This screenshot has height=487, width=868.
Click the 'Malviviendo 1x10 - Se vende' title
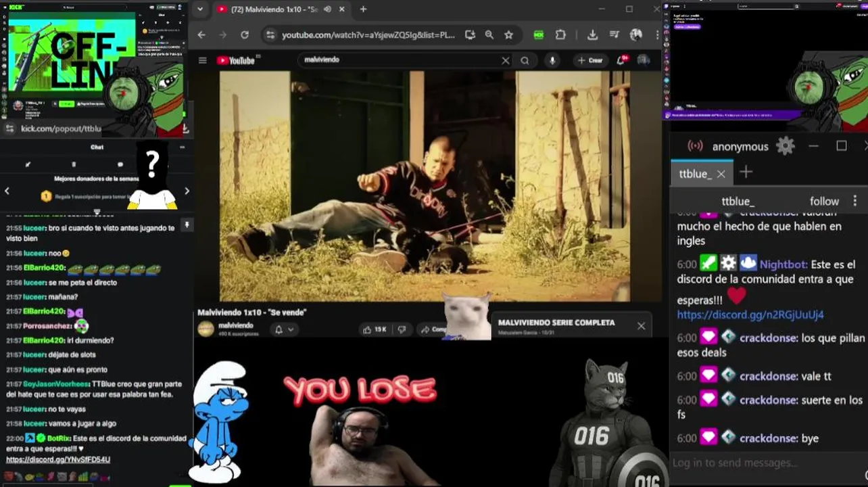(251, 312)
